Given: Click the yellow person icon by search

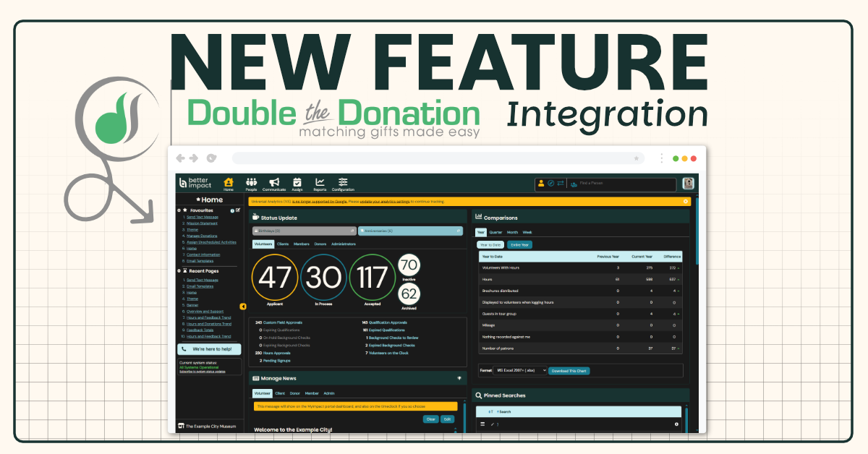Looking at the screenshot, I should (x=541, y=184).
